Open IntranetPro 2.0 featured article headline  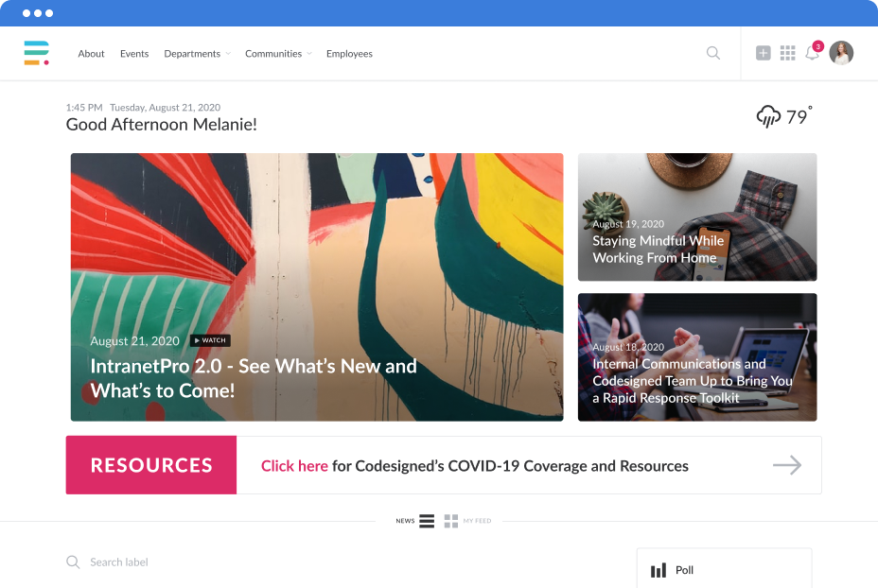[254, 378]
